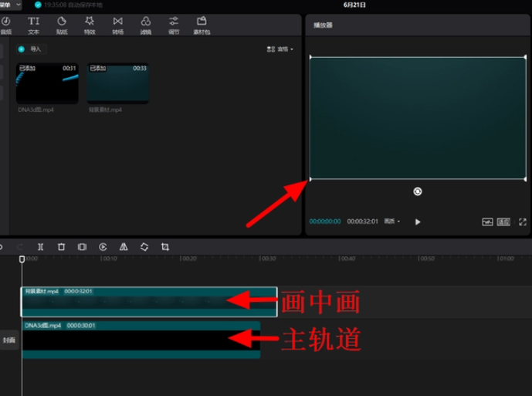Enter fullscreen preview mode
The image size is (532, 396).
tap(523, 222)
